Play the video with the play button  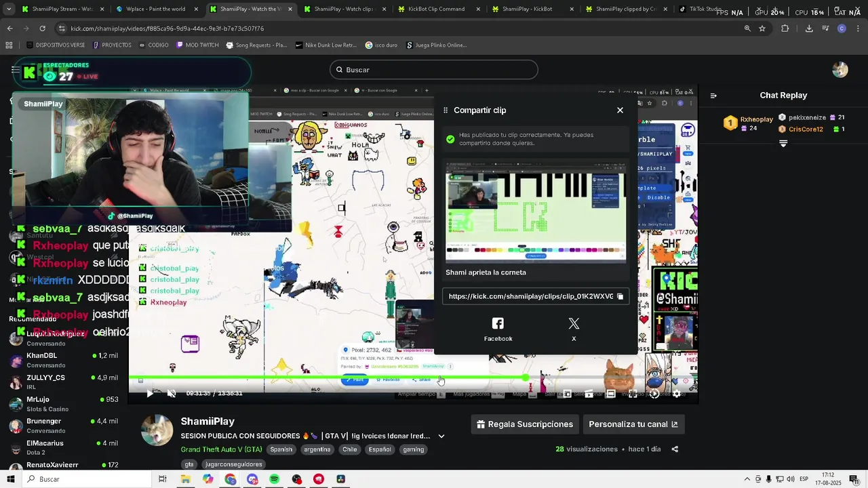tap(150, 394)
